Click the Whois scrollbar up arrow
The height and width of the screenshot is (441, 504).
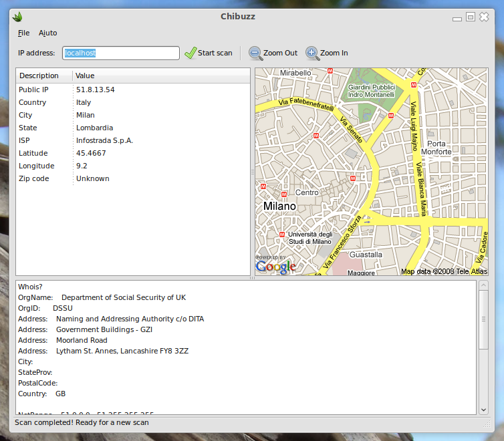point(483,285)
